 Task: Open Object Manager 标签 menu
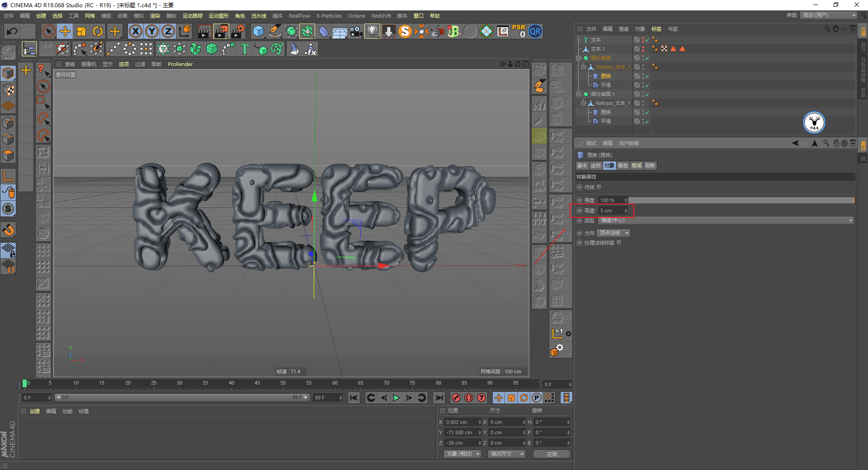(x=656, y=29)
